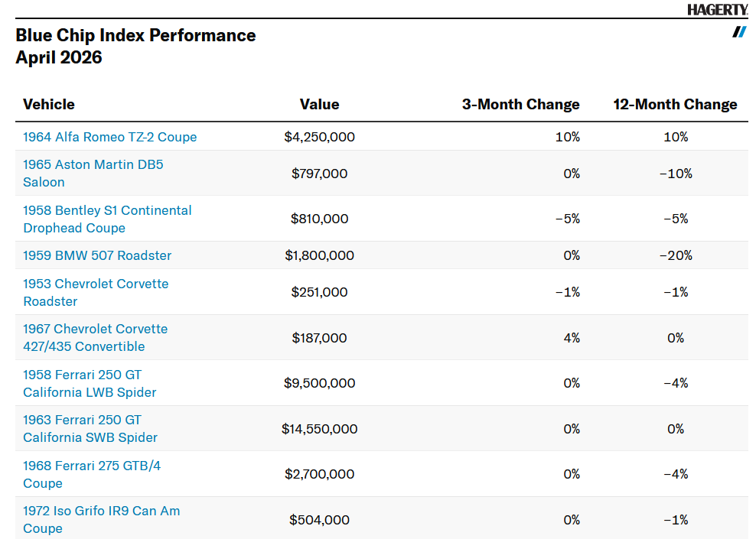Click the Blue Chip Index Performance title

coord(135,36)
